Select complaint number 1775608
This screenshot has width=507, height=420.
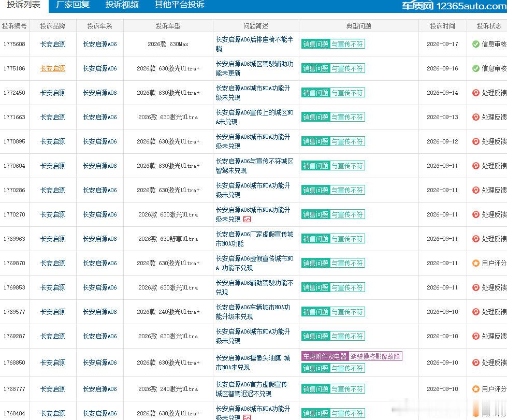click(x=14, y=45)
